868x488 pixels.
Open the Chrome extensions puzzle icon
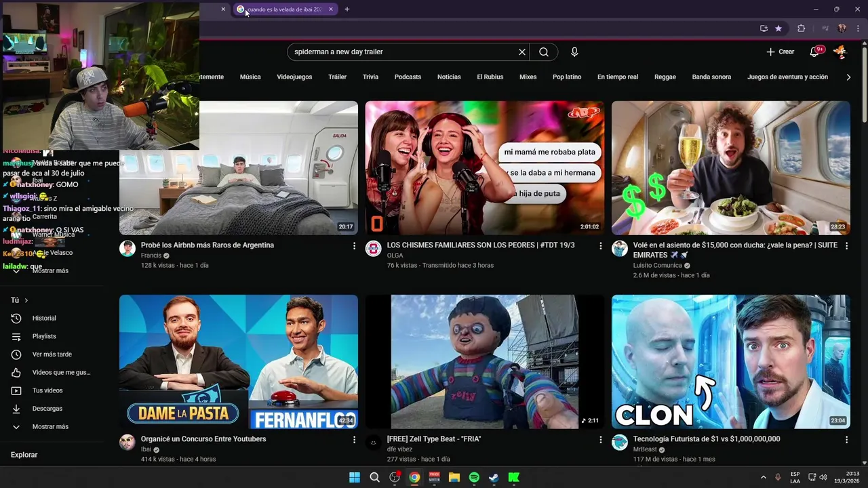(801, 28)
